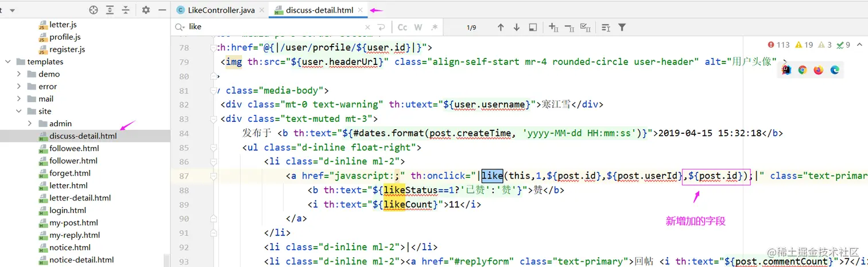Collapse the site folder
Image resolution: width=868 pixels, height=267 pixels.
click(19, 111)
